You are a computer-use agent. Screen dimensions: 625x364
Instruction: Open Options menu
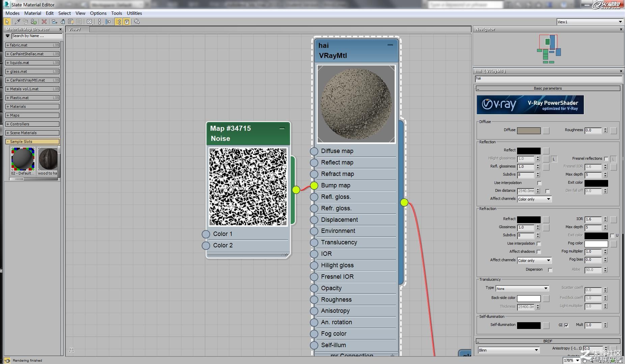[98, 13]
